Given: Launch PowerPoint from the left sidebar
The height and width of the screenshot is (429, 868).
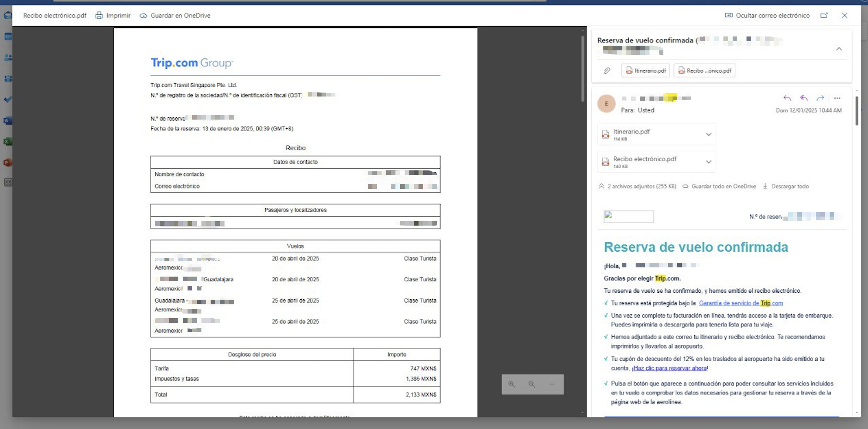Looking at the screenshot, I should [8, 163].
